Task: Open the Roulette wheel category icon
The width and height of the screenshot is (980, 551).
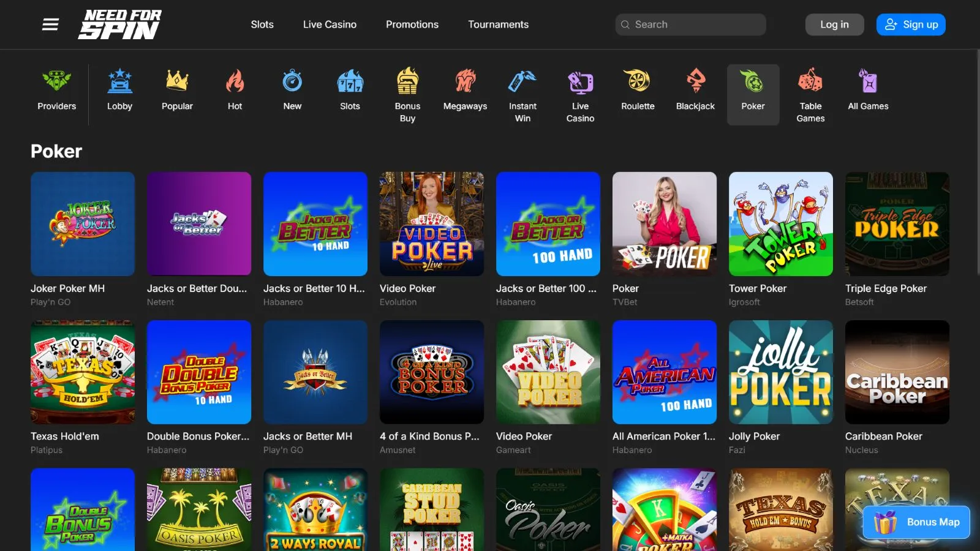Action: (638, 81)
